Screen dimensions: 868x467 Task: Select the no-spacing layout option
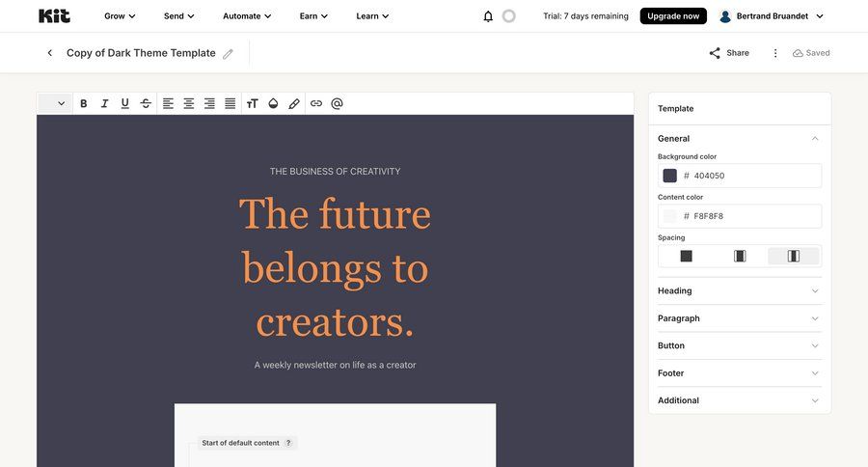[686, 256]
